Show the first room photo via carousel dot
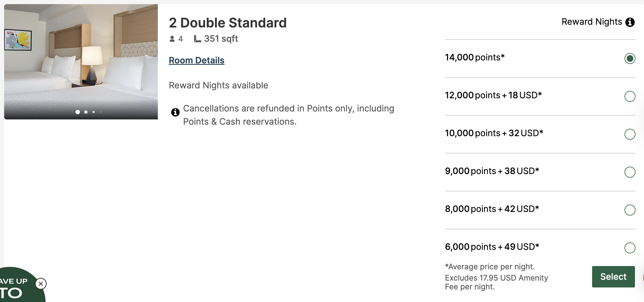 click(x=78, y=112)
